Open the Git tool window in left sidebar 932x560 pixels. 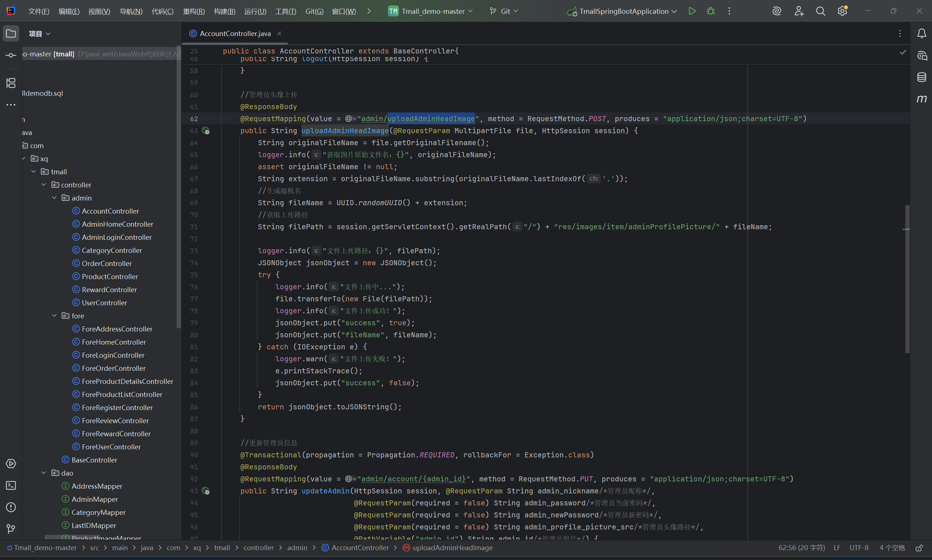point(11,529)
